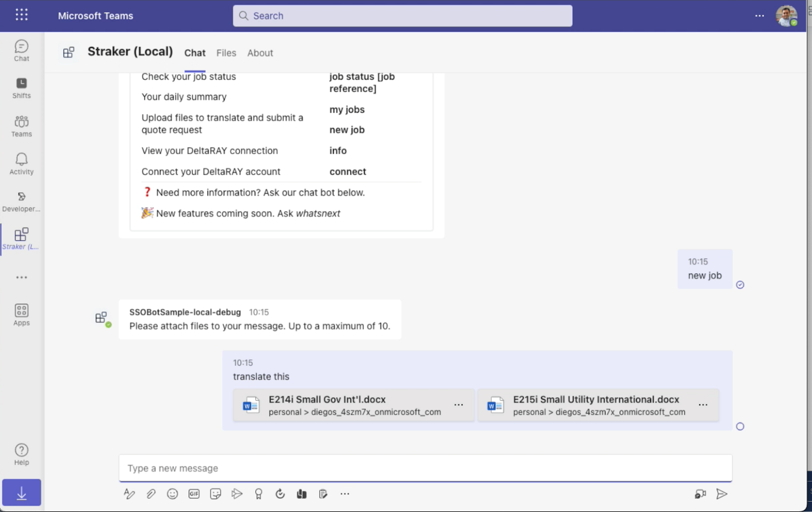Open Praise badge in compose toolbar
812x512 pixels.
[258, 494]
